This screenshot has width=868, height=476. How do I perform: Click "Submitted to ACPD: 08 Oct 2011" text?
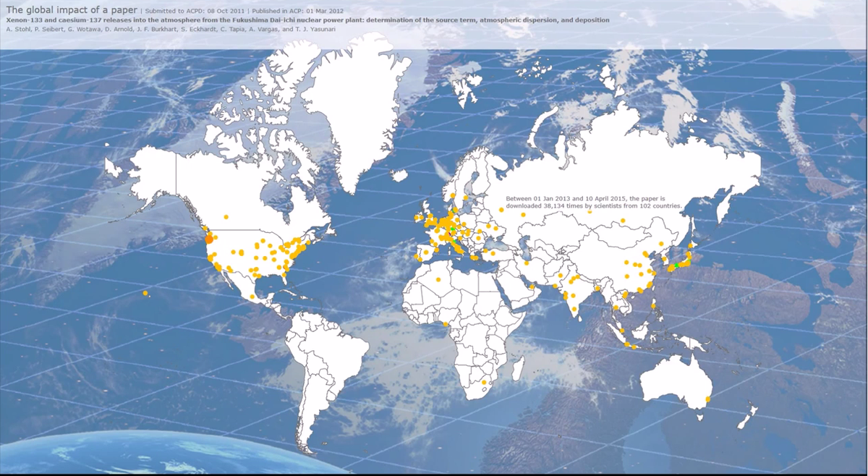(x=197, y=12)
